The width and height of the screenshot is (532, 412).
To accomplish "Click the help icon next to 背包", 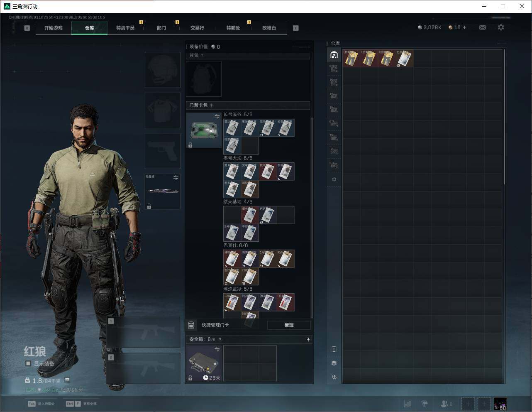I will 202,55.
